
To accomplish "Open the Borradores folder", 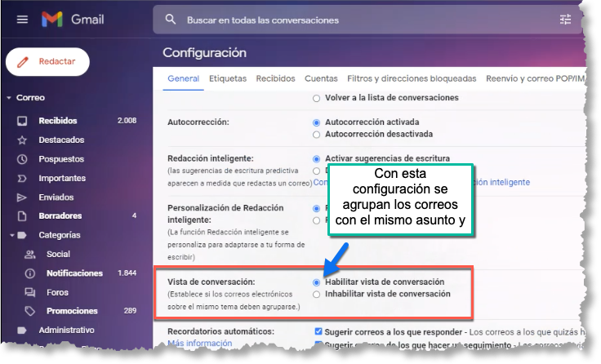I will [60, 215].
